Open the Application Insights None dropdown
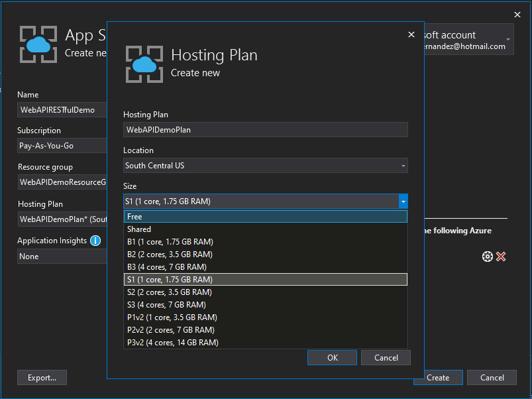 click(x=62, y=256)
